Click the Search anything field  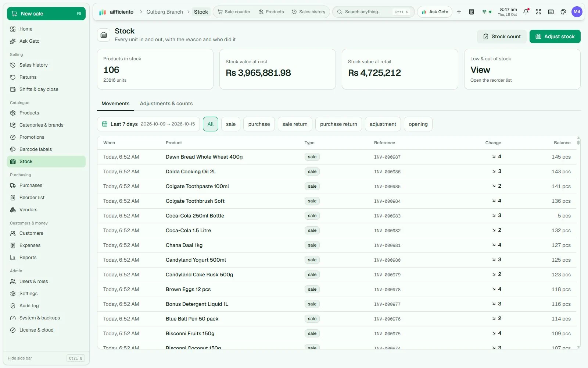pyautogui.click(x=373, y=12)
